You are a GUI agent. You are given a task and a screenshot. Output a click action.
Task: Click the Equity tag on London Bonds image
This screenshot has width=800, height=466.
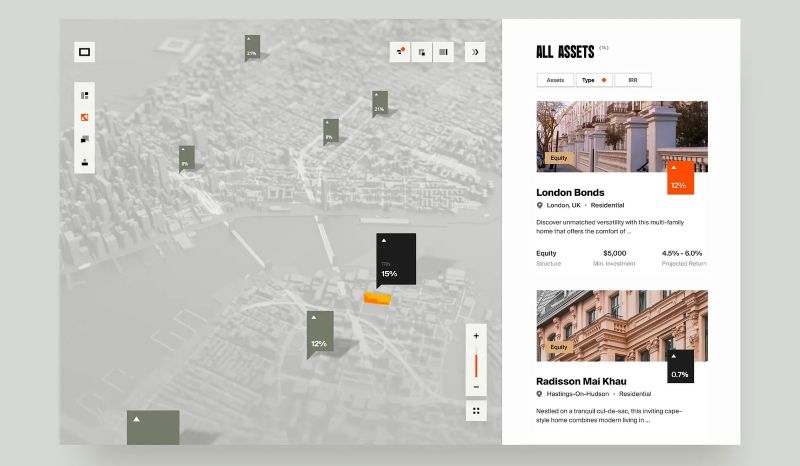coord(559,158)
